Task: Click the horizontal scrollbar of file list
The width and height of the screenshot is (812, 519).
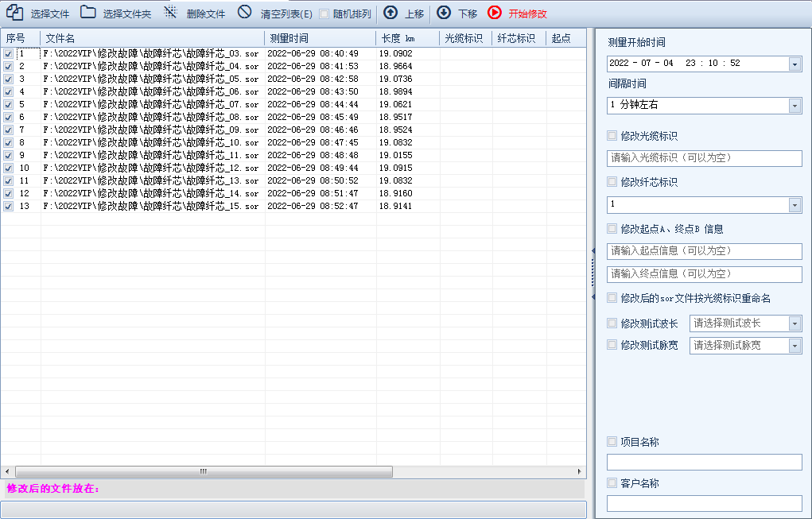Action: [204, 471]
